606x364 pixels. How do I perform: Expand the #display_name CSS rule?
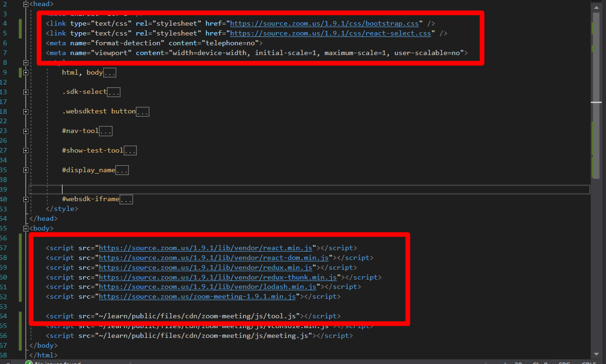click(x=26, y=170)
